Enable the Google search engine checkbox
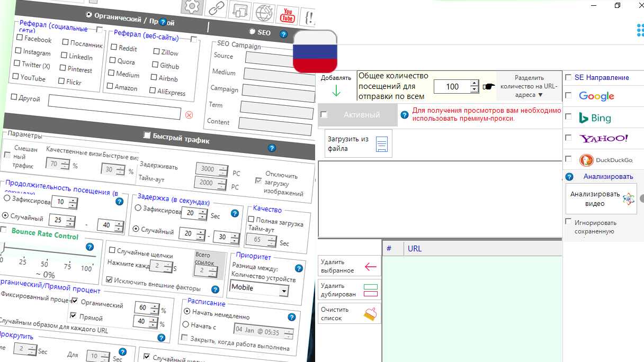Screen dimensions: 644x362 coord(568,96)
